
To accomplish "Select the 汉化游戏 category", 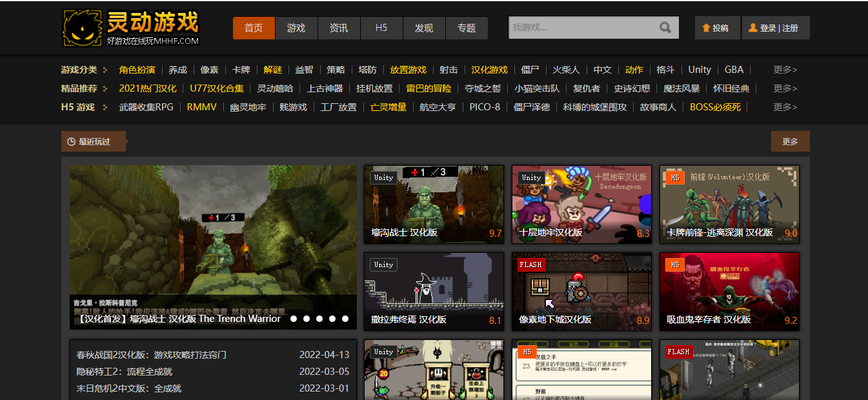I will point(489,70).
